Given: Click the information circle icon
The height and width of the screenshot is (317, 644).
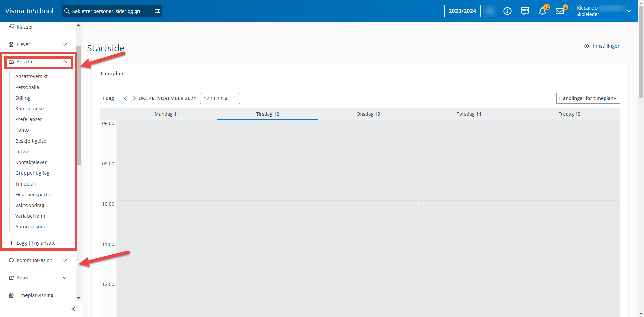Looking at the screenshot, I should [507, 11].
